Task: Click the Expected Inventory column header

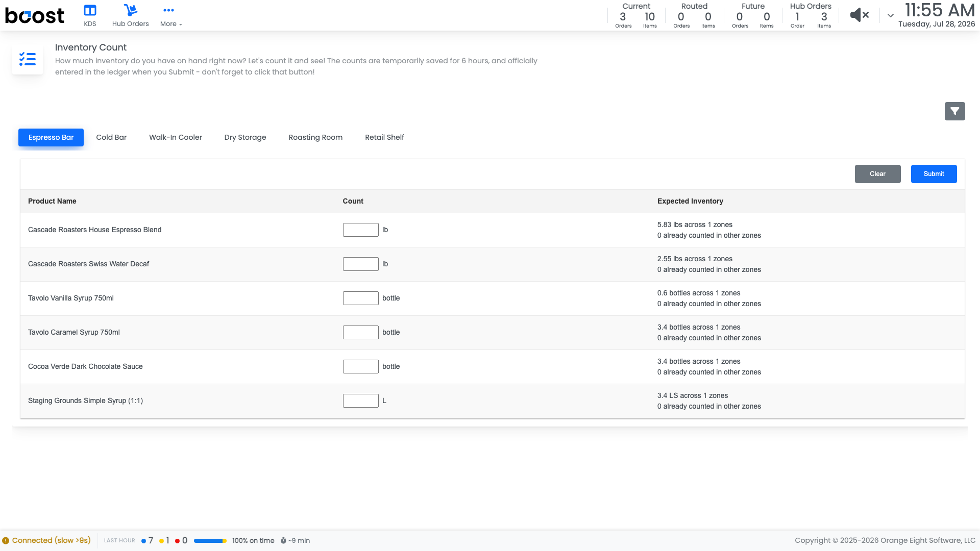Action: (x=690, y=201)
